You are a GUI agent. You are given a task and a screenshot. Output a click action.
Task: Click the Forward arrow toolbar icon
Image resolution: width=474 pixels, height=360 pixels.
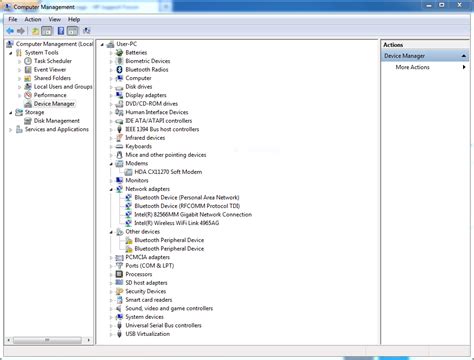pos(21,31)
